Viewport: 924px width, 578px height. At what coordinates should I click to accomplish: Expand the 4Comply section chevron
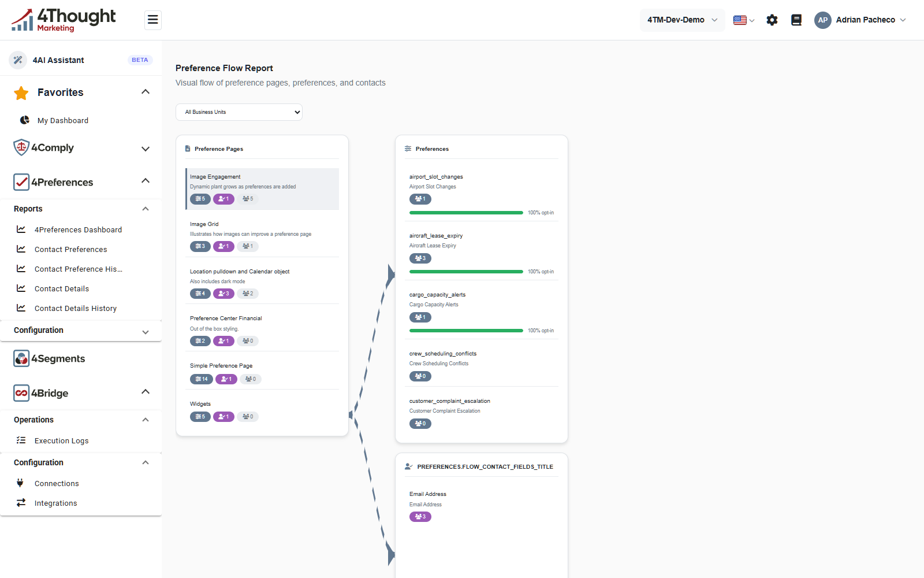coord(146,149)
